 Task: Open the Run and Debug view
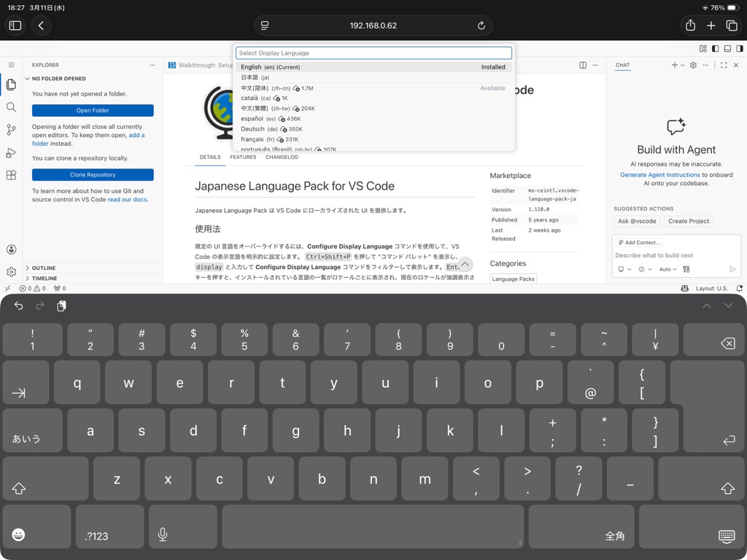click(x=11, y=152)
